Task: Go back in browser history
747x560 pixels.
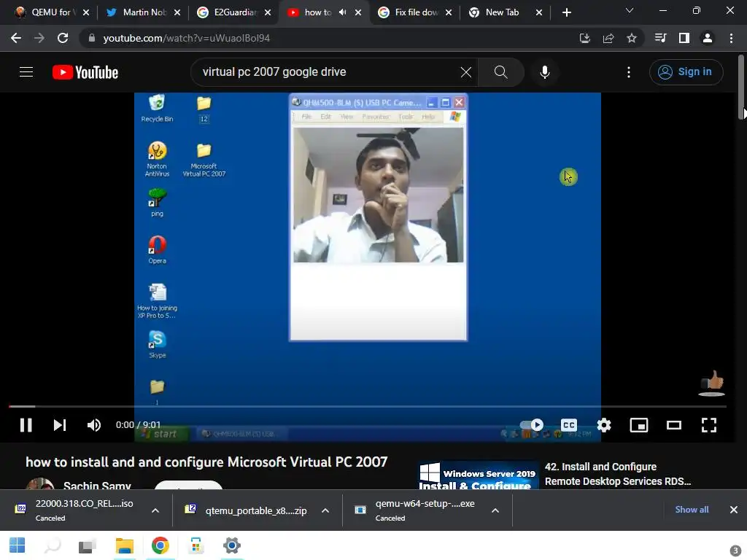Action: 16,38
